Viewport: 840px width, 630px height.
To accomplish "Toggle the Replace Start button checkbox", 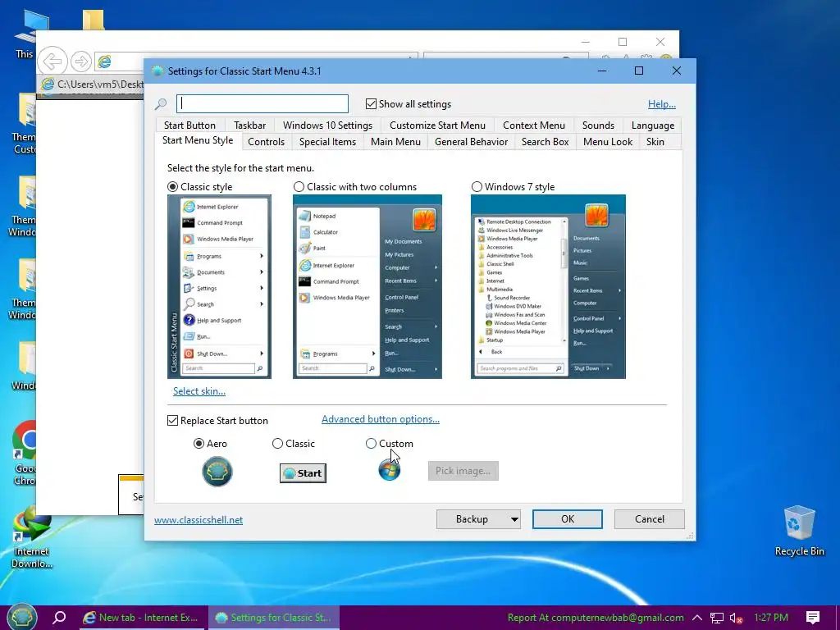I will coord(172,421).
